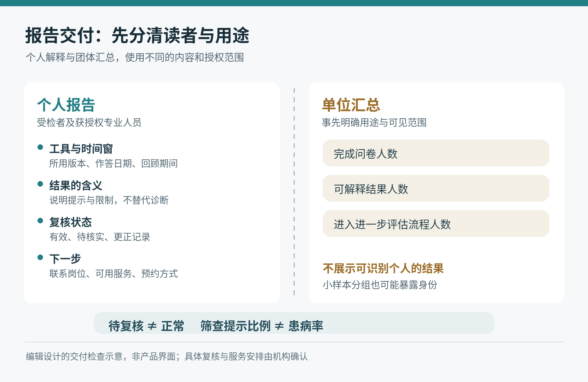Click the subtitle 个人解释与团体汇总，使用不同的内容和授权范围
This screenshot has width=588, height=382.
[x=135, y=57]
